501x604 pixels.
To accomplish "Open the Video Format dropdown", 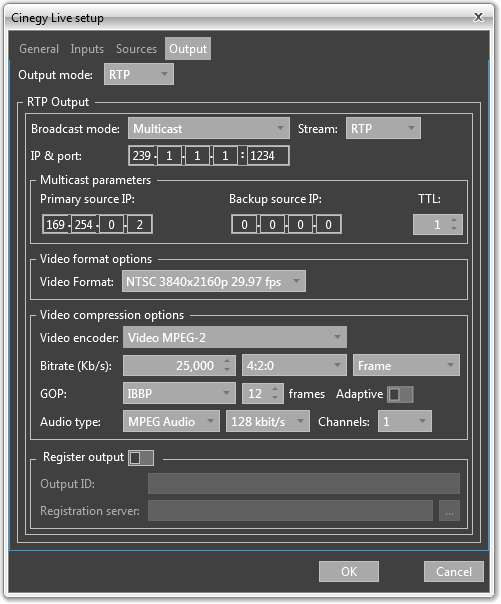I will 214,281.
